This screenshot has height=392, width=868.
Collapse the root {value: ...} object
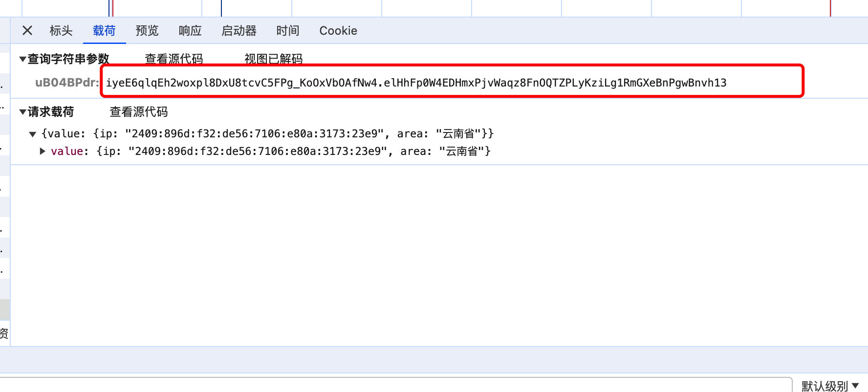pyautogui.click(x=33, y=134)
